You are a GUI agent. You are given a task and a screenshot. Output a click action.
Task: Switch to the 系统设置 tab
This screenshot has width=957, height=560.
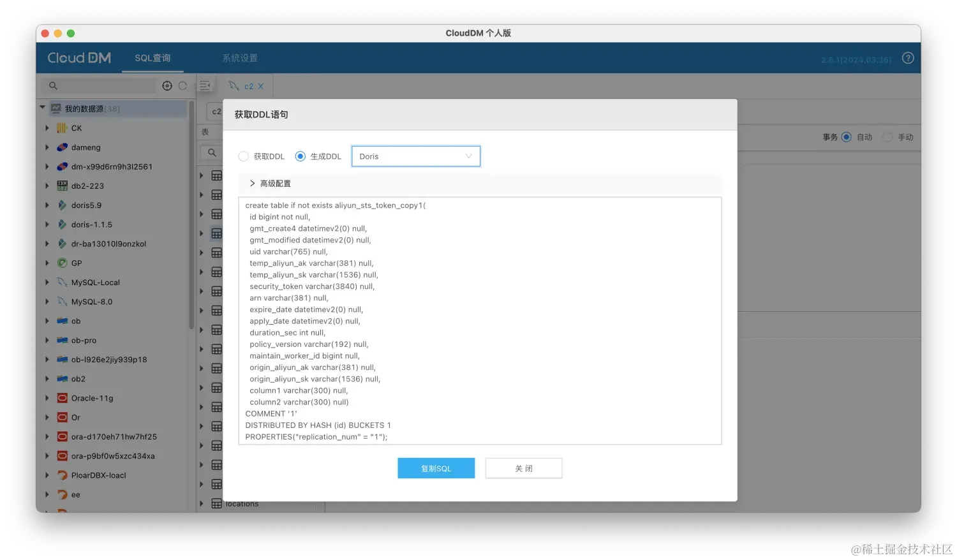pyautogui.click(x=240, y=58)
